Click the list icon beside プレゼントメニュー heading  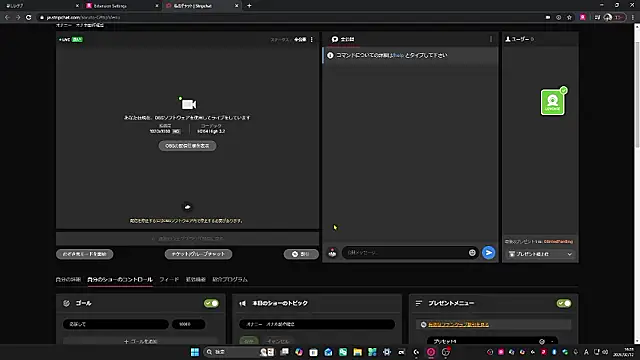point(419,303)
